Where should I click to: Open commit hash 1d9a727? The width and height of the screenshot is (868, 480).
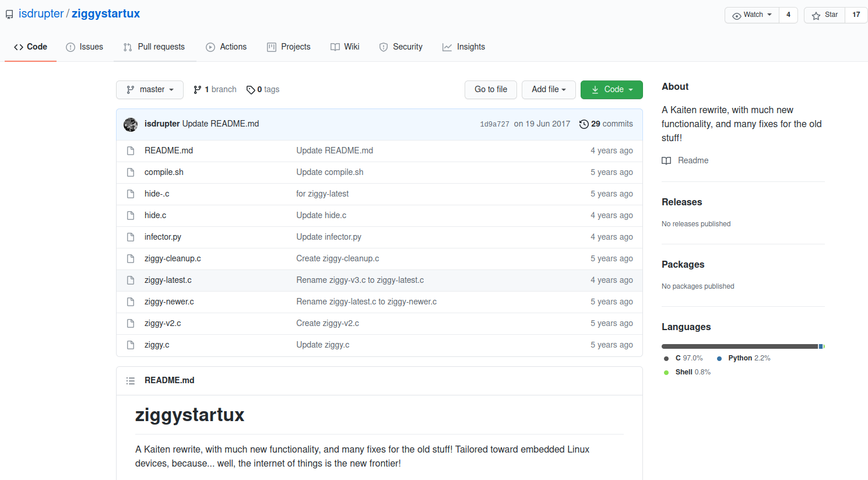coord(494,124)
